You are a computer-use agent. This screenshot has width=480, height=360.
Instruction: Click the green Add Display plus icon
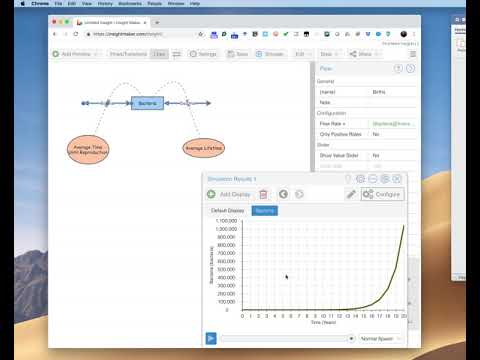pos(211,194)
